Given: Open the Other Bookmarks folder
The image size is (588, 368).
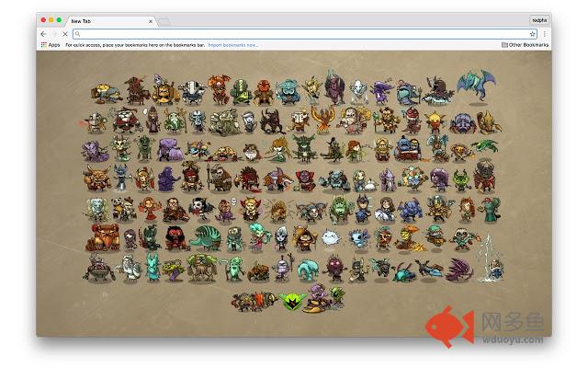Looking at the screenshot, I should [525, 45].
